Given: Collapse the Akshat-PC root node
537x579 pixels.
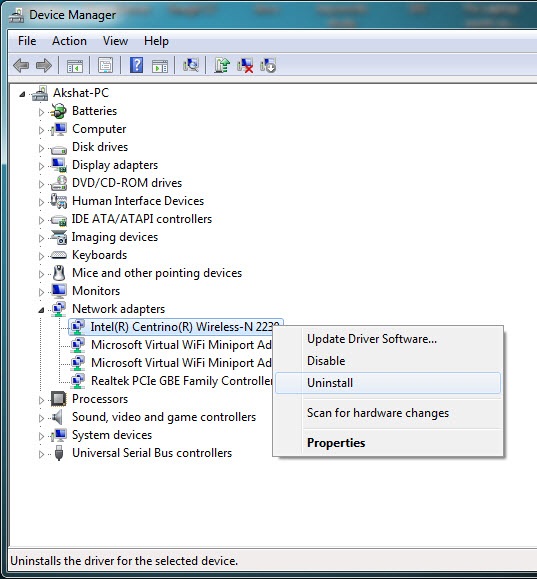Looking at the screenshot, I should (22, 94).
